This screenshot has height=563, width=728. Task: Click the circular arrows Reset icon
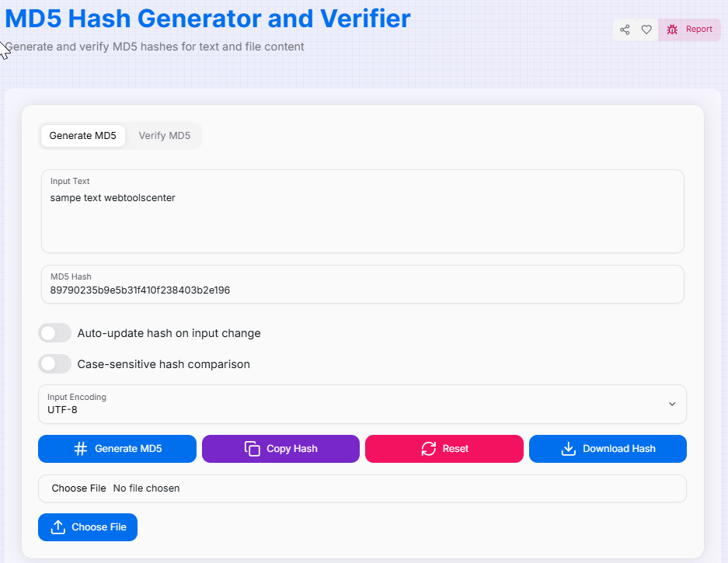click(429, 449)
